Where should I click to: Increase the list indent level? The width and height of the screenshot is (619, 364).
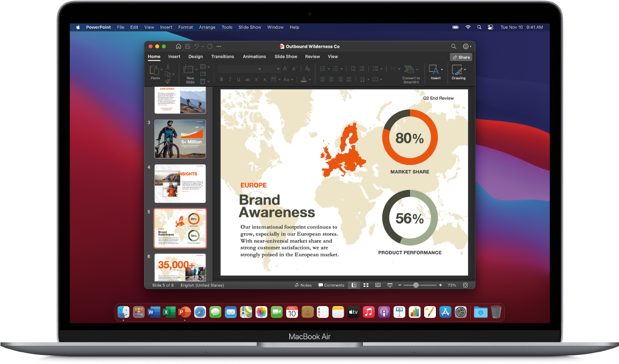coord(361,69)
